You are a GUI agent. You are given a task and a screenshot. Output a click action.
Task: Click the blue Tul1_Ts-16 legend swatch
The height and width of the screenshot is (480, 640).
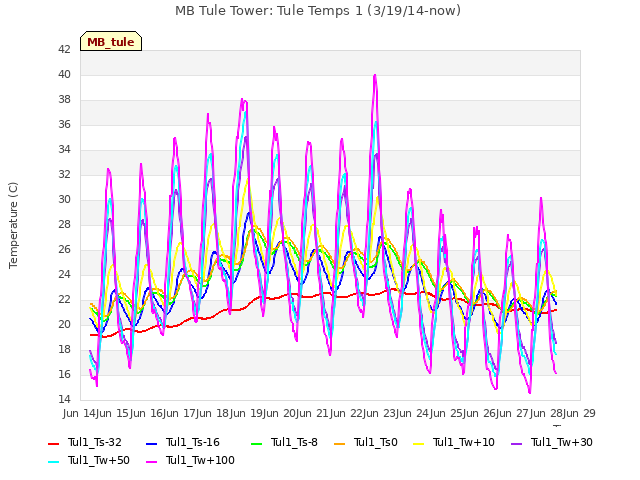tap(151, 443)
